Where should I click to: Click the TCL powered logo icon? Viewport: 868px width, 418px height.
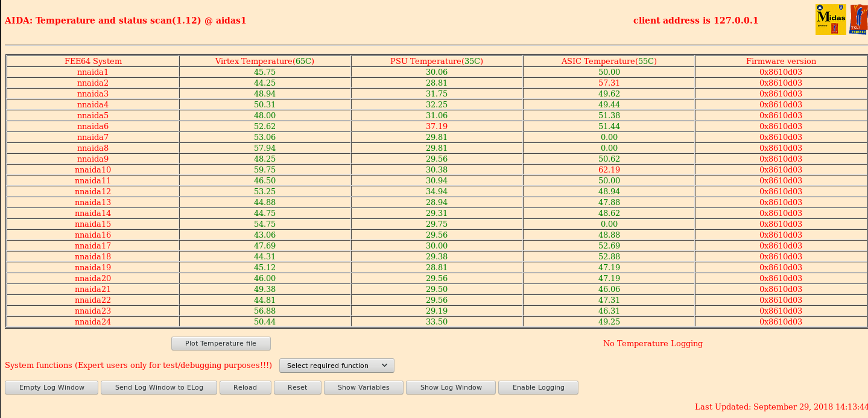point(858,20)
